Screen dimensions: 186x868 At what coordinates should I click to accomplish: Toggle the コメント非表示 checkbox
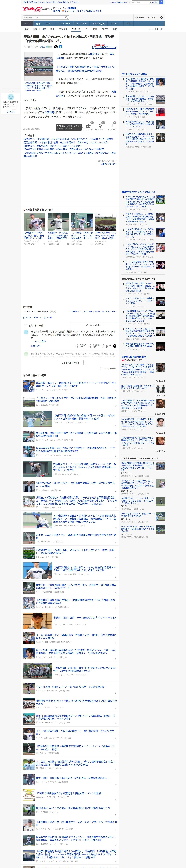coord(102,368)
